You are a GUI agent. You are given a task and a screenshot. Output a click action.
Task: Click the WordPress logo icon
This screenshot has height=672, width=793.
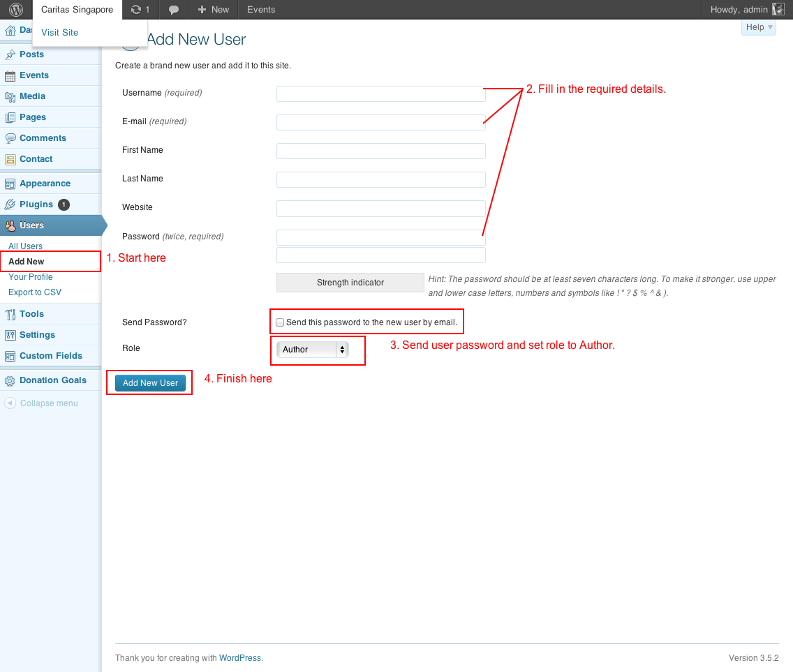(x=16, y=10)
